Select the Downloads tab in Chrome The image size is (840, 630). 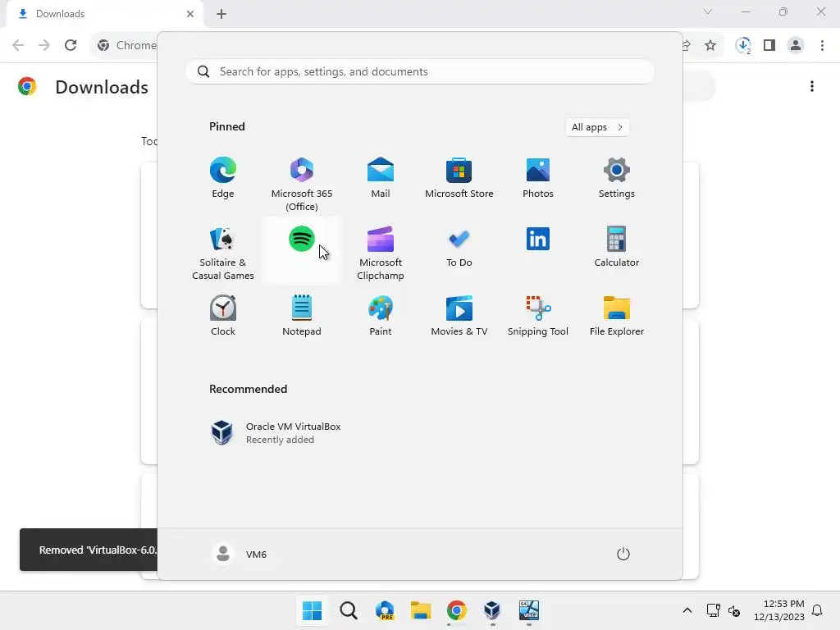(104, 14)
